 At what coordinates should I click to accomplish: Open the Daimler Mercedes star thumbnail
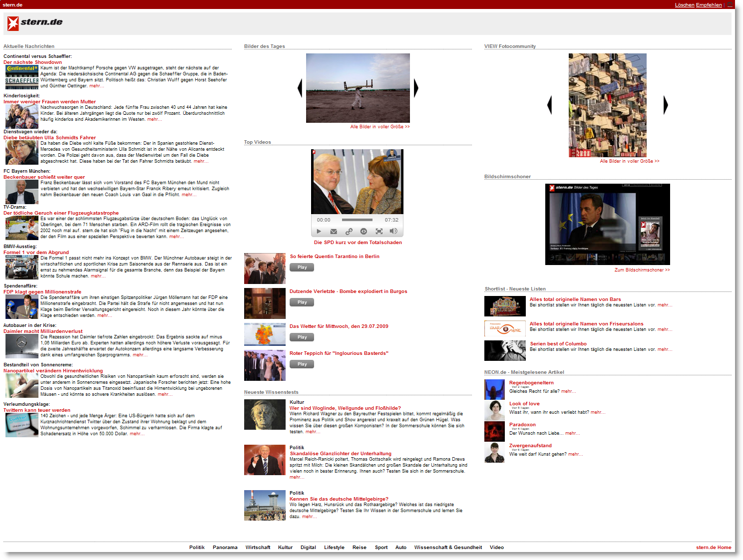pyautogui.click(x=22, y=346)
